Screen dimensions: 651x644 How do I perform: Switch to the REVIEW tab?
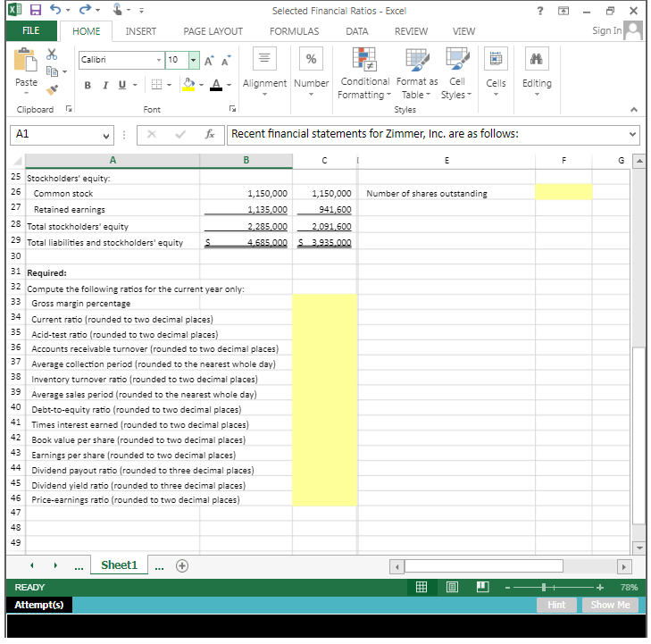tap(411, 31)
